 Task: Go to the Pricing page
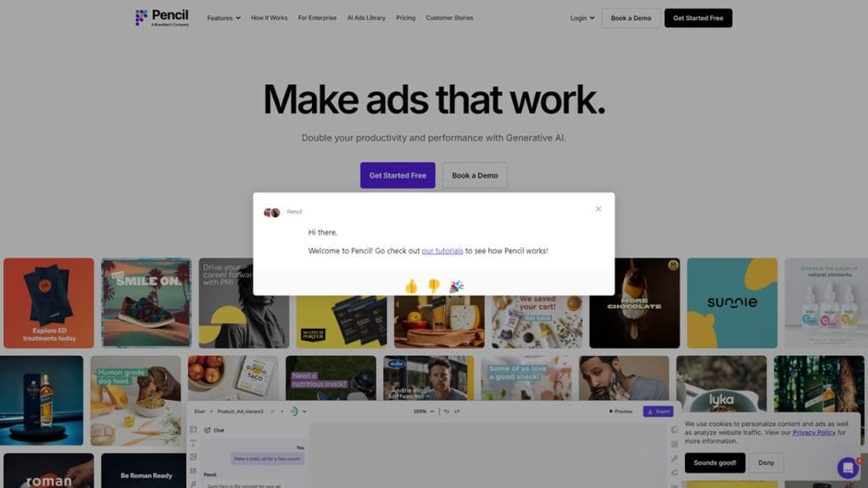[405, 18]
